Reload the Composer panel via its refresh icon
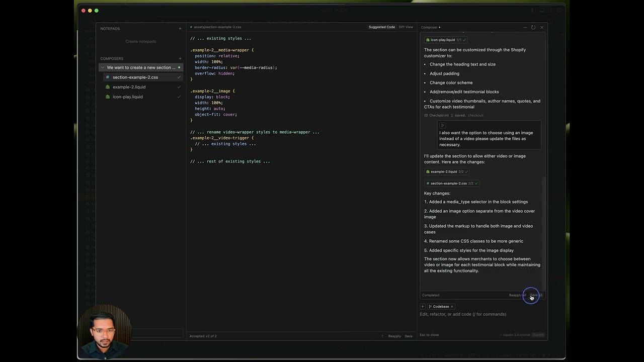 (x=533, y=27)
